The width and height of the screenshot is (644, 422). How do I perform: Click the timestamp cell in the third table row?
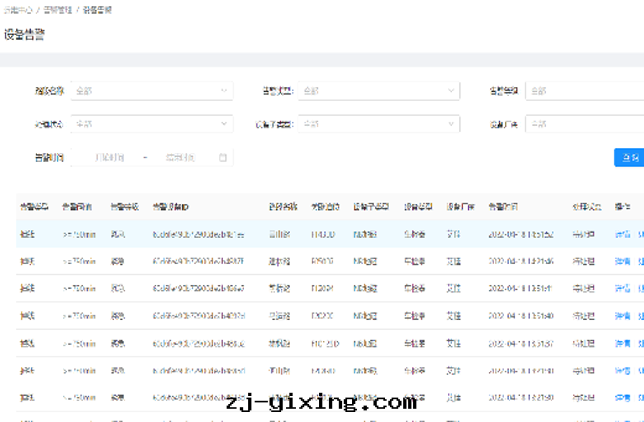point(520,288)
